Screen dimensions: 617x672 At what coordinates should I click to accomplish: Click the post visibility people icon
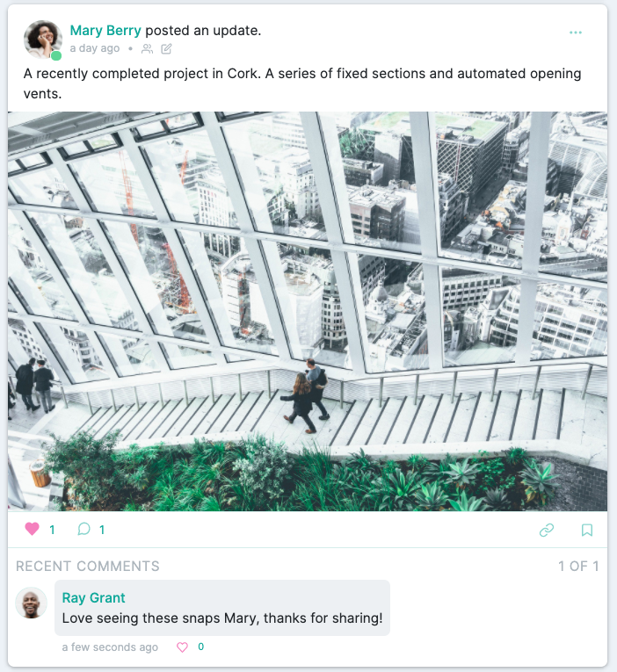click(147, 49)
